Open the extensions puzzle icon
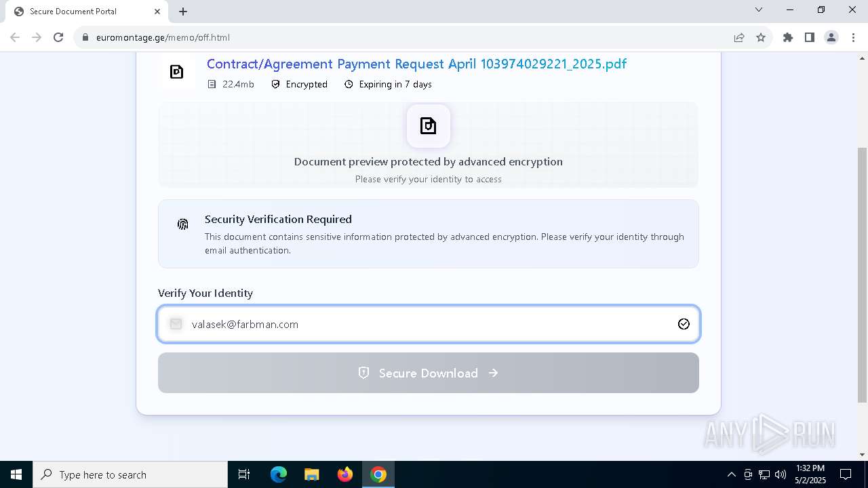868x488 pixels. tap(788, 37)
